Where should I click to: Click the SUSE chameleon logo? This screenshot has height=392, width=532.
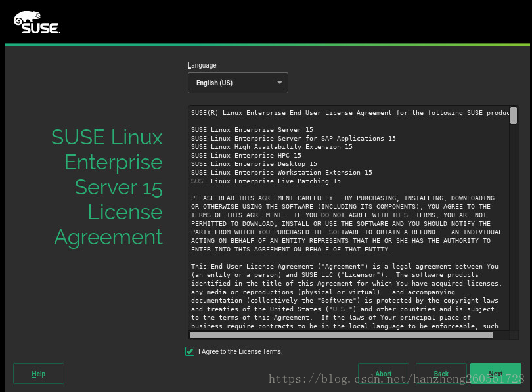37,23
